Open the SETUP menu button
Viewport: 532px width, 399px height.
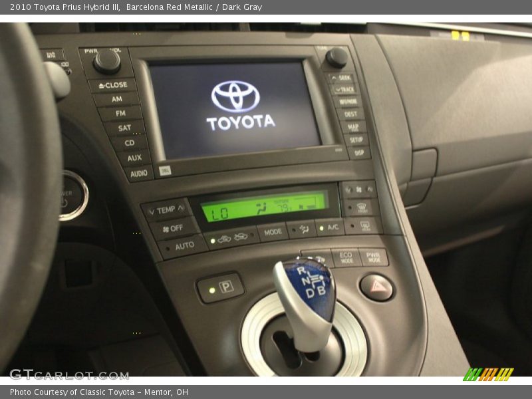pyautogui.click(x=356, y=140)
